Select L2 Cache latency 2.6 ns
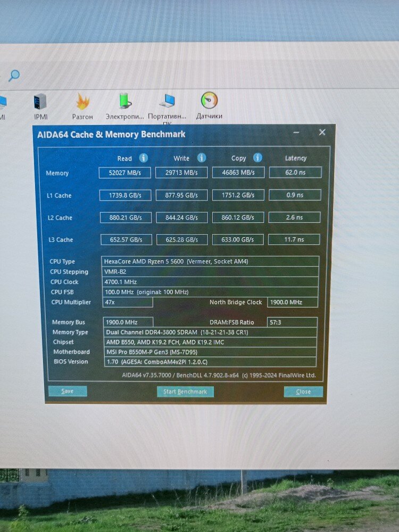399x532 pixels. [295, 217]
